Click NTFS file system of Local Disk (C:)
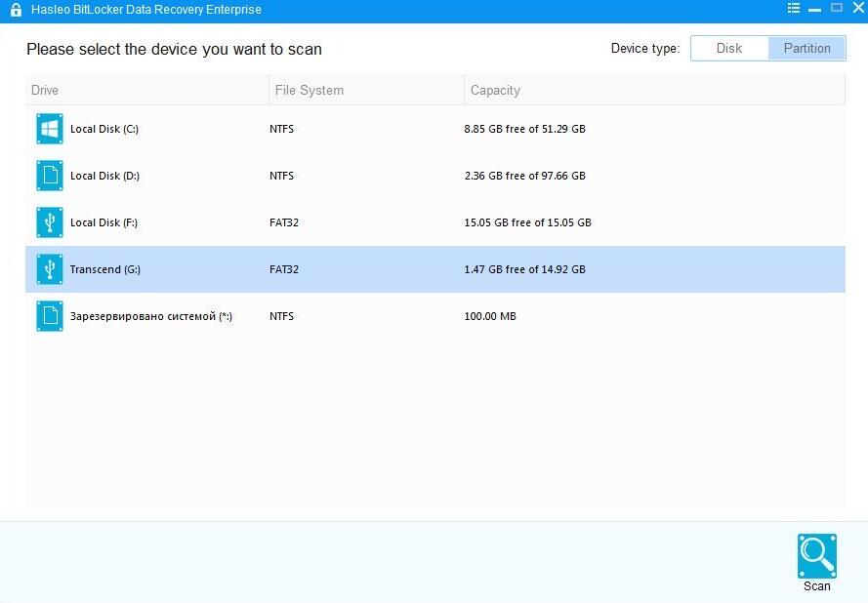868x603 pixels. point(282,129)
